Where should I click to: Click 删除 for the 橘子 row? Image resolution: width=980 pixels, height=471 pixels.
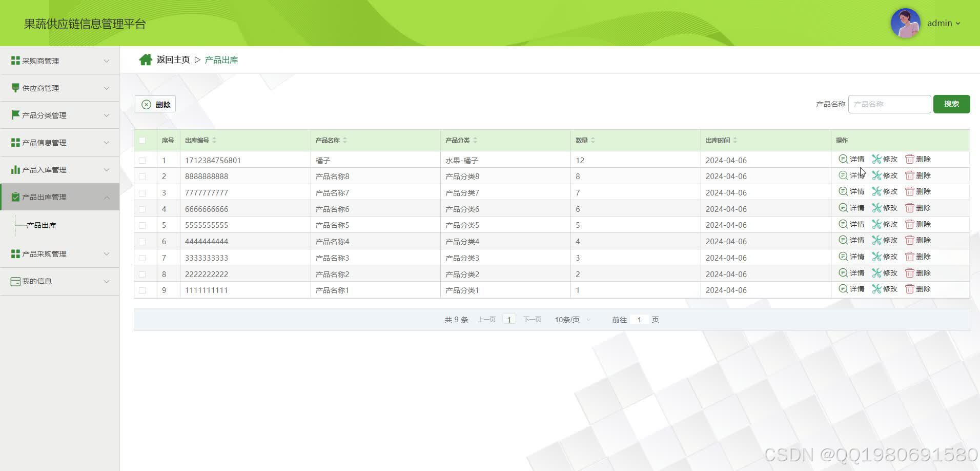tap(918, 159)
